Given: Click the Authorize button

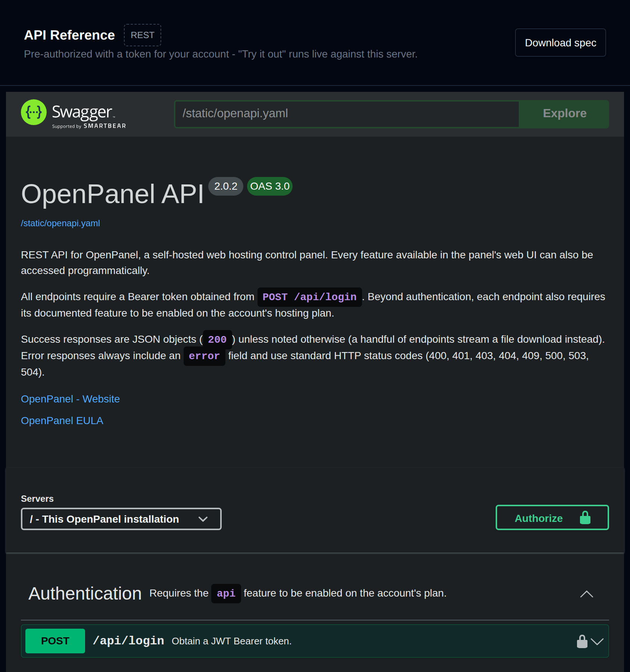Looking at the screenshot, I should tap(552, 517).
